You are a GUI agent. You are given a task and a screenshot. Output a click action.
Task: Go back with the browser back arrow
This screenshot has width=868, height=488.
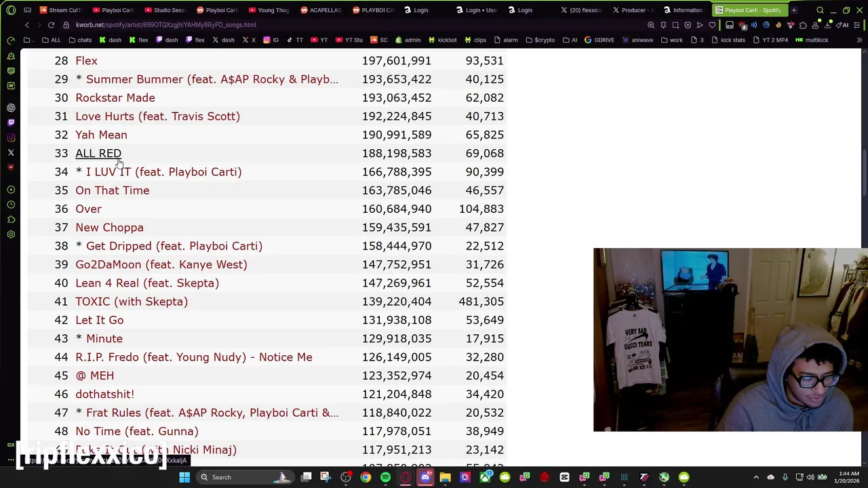(27, 25)
